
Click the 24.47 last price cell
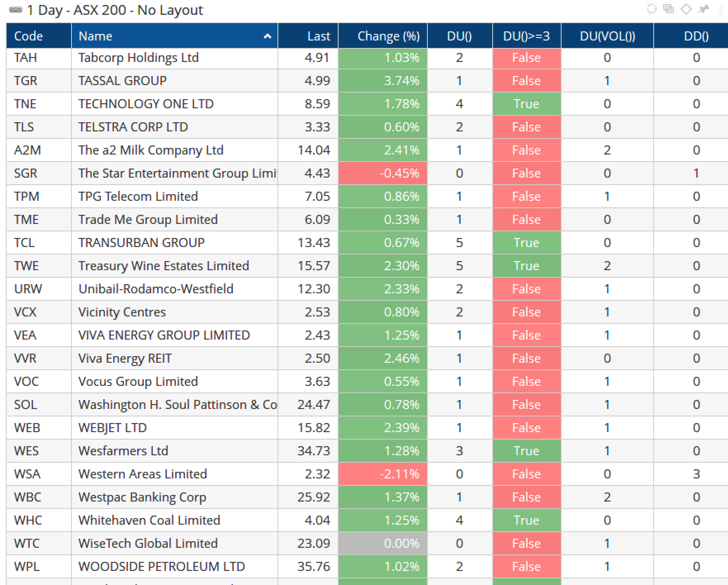[x=308, y=404]
